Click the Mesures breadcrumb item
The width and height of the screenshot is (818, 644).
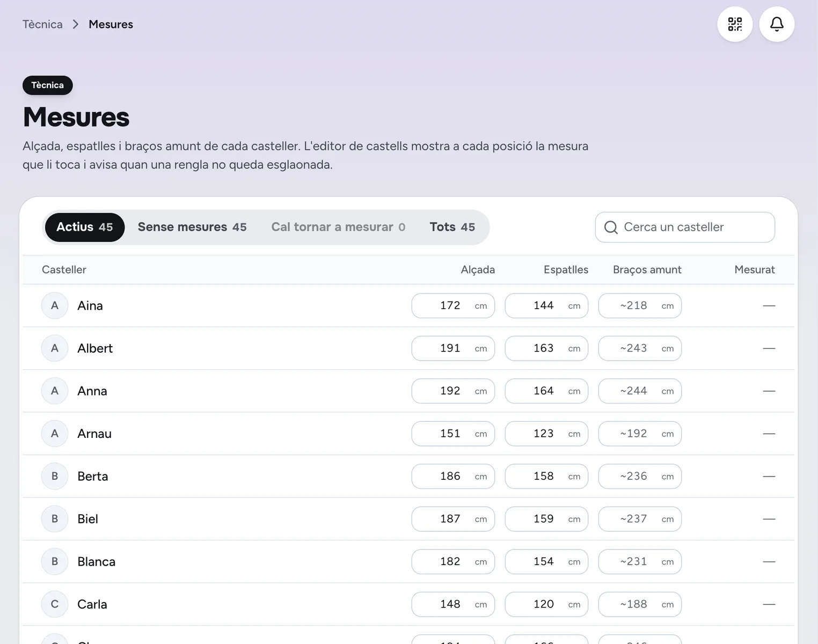pos(111,24)
